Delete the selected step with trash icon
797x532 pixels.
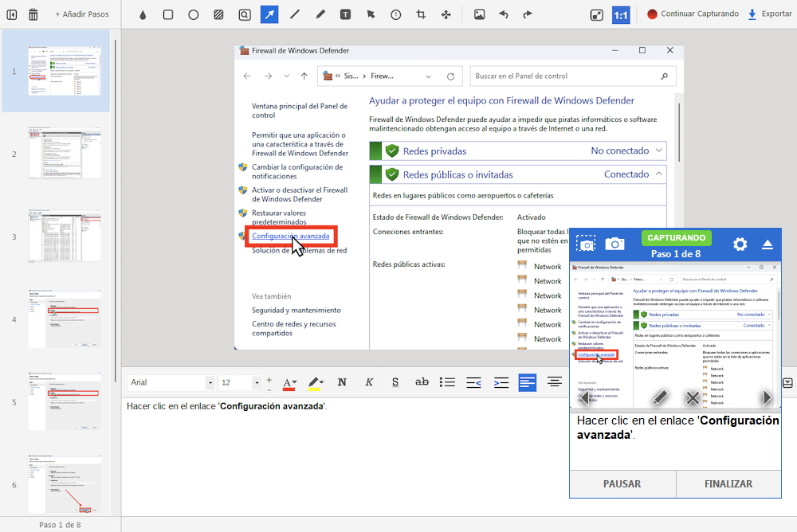(33, 15)
